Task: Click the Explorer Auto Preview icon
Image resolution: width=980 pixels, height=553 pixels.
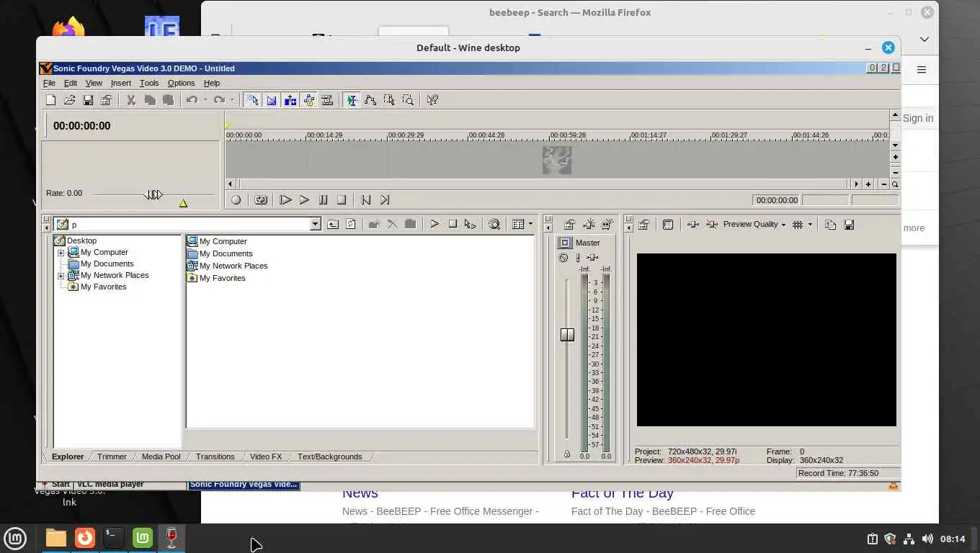Action: coord(471,224)
